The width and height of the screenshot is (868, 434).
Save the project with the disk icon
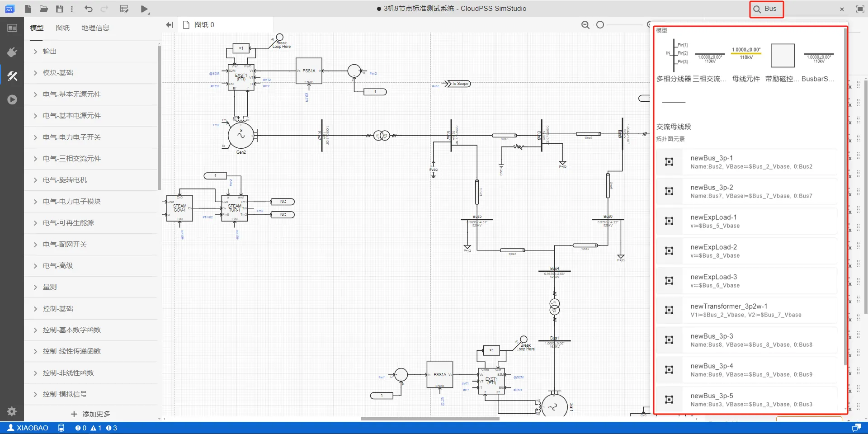[60, 9]
